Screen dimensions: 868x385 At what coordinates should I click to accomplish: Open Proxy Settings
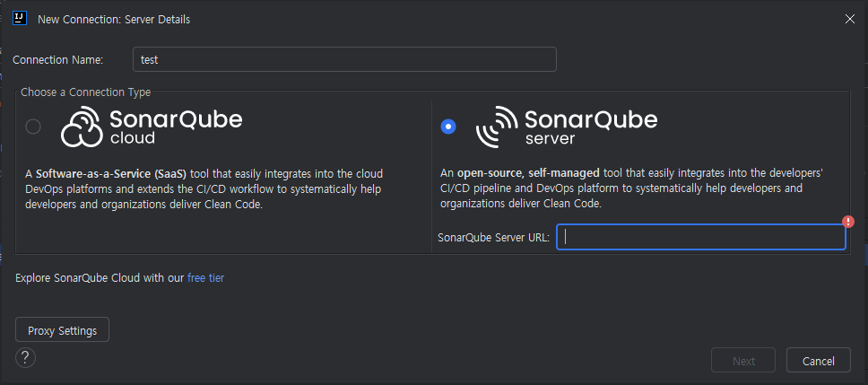coord(62,330)
